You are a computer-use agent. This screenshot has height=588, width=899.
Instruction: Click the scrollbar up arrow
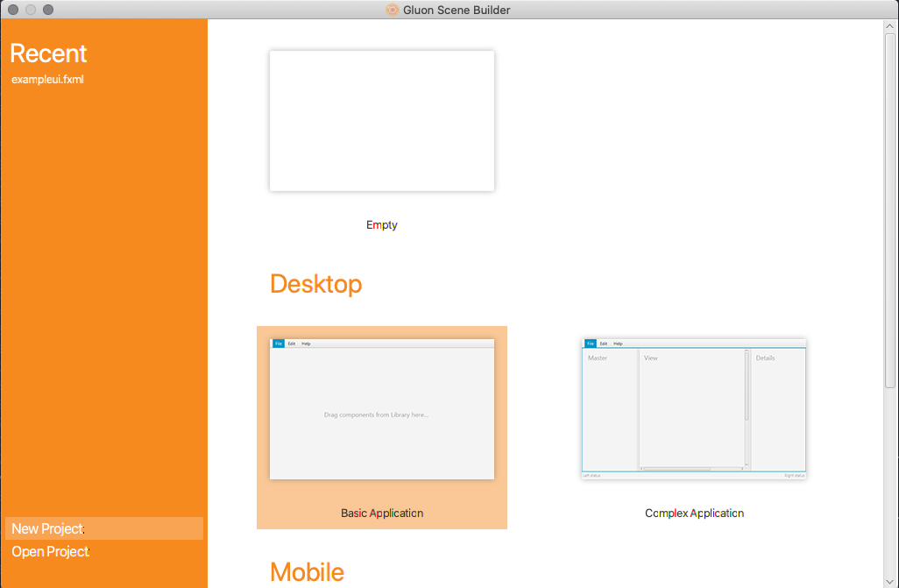click(890, 25)
